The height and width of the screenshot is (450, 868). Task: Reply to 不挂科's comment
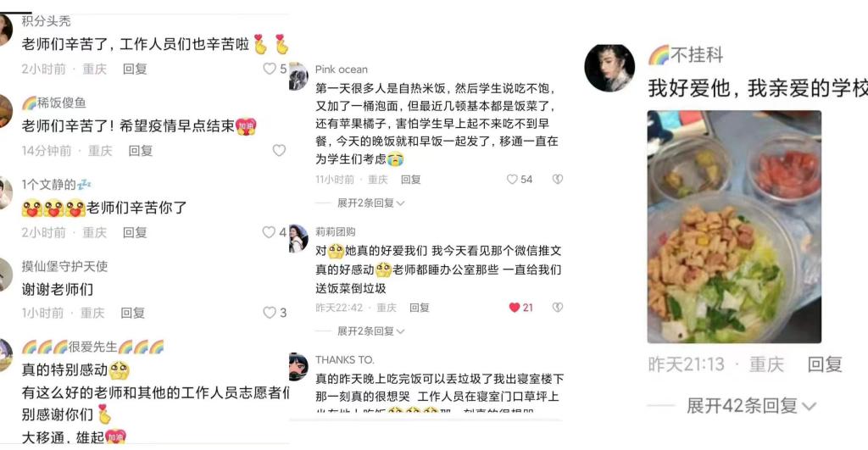pyautogui.click(x=825, y=364)
